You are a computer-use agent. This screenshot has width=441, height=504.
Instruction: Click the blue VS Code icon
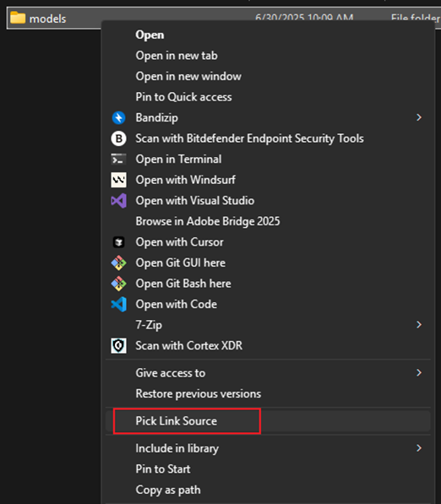point(118,305)
